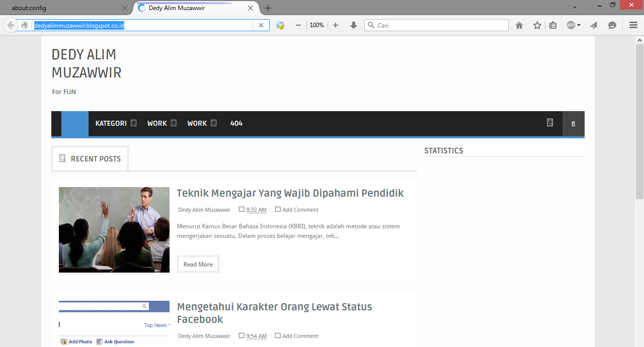Open the classroom teacher post thumbnail
The width and height of the screenshot is (644, 347).
pos(114,230)
